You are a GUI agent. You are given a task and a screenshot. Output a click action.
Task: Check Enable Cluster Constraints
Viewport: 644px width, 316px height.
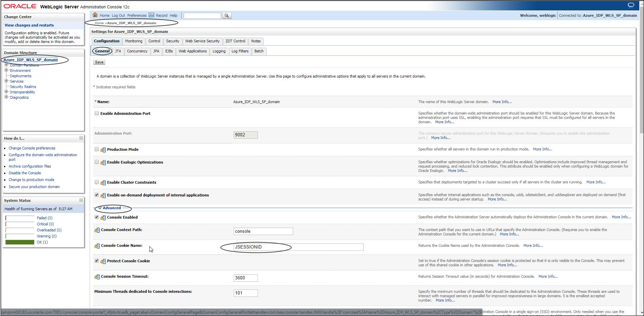pos(97,182)
